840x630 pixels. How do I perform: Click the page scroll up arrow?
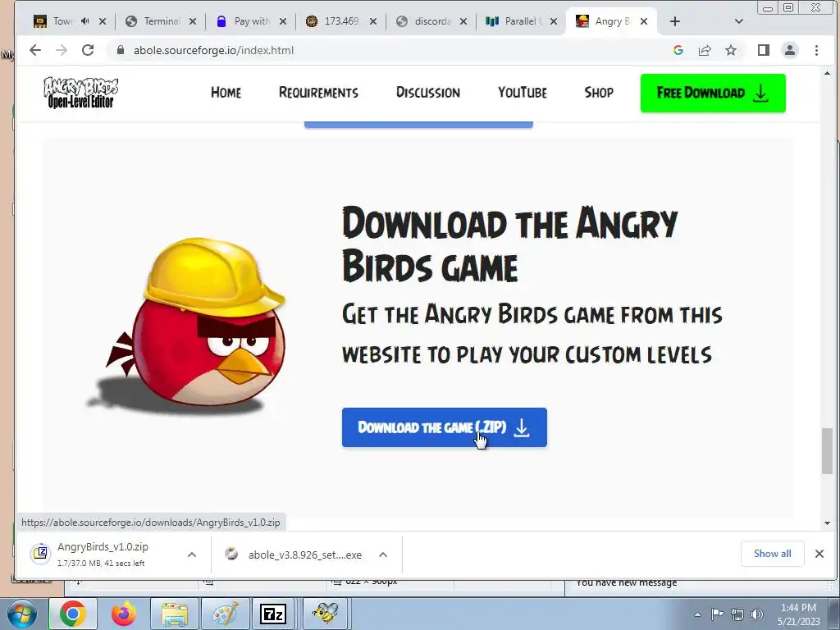(x=828, y=73)
